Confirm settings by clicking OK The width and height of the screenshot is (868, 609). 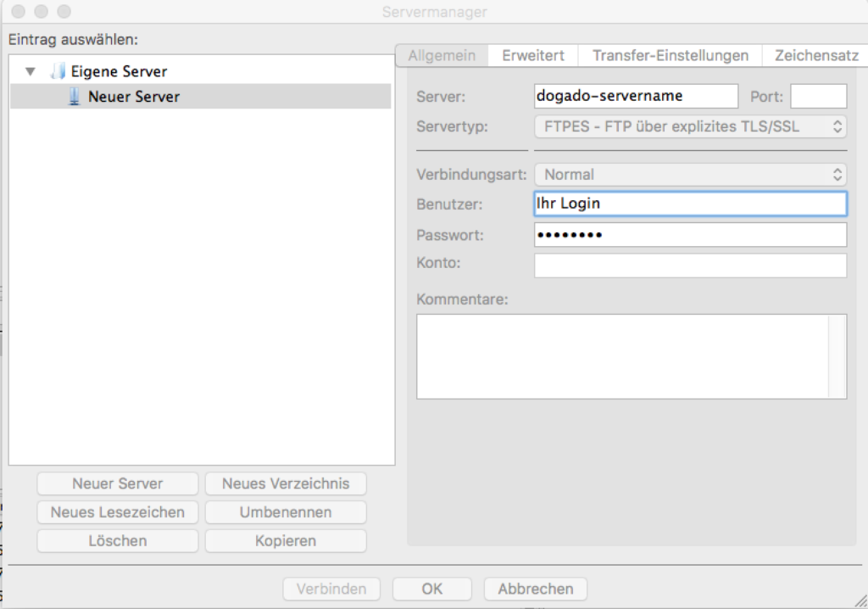pyautogui.click(x=431, y=589)
